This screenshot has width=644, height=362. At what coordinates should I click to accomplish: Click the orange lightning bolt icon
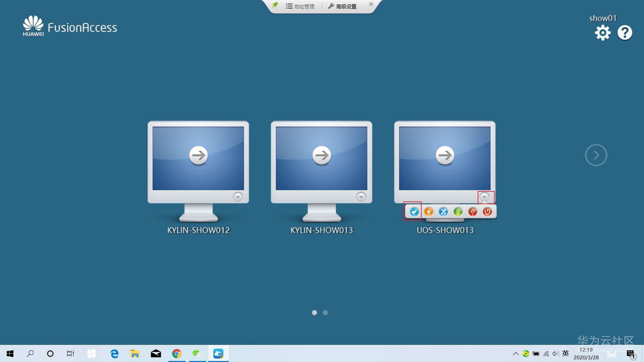(429, 212)
